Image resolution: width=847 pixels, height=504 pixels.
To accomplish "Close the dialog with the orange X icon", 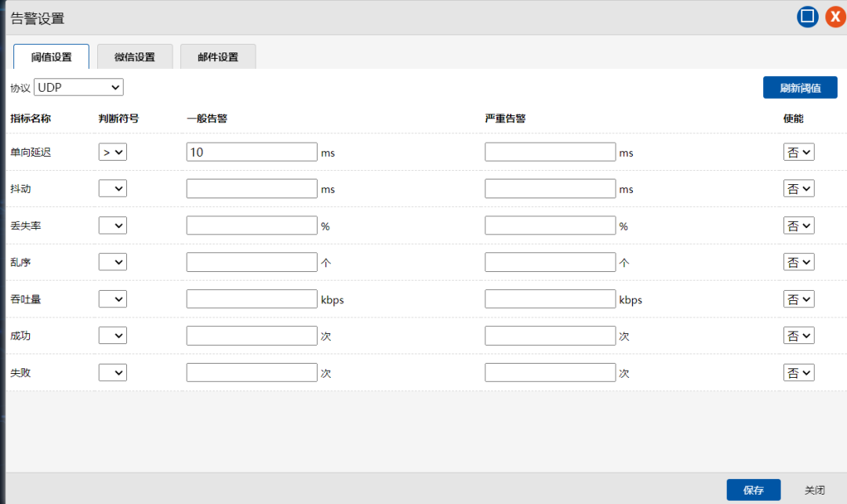I will tap(835, 17).
